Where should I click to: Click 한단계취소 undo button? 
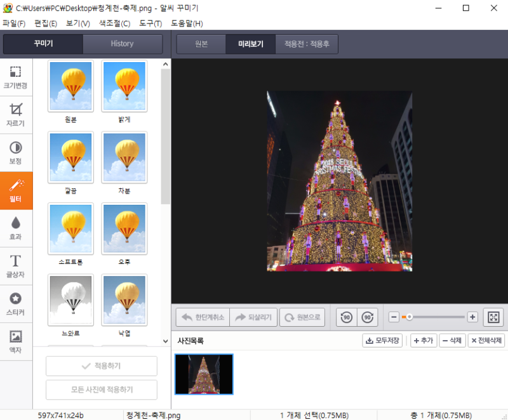[203, 317]
